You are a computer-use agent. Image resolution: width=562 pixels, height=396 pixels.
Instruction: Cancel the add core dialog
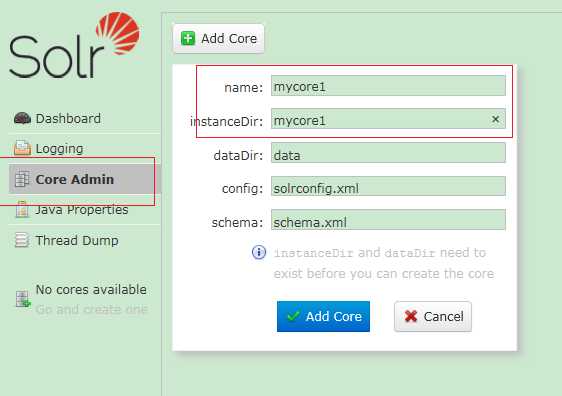tap(433, 316)
